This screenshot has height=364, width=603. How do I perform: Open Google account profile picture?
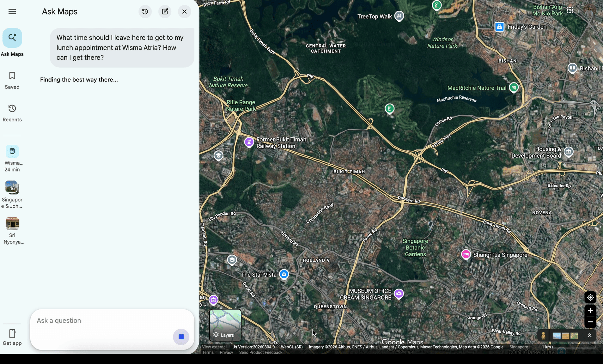tap(590, 10)
